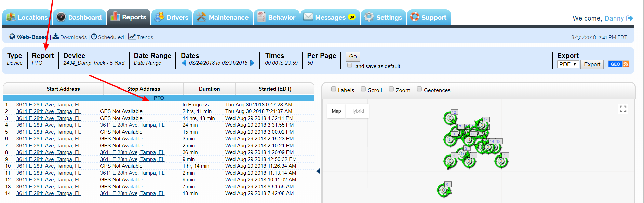644x203 pixels.
Task: Toggle fullscreen map view
Action: pyautogui.click(x=623, y=109)
